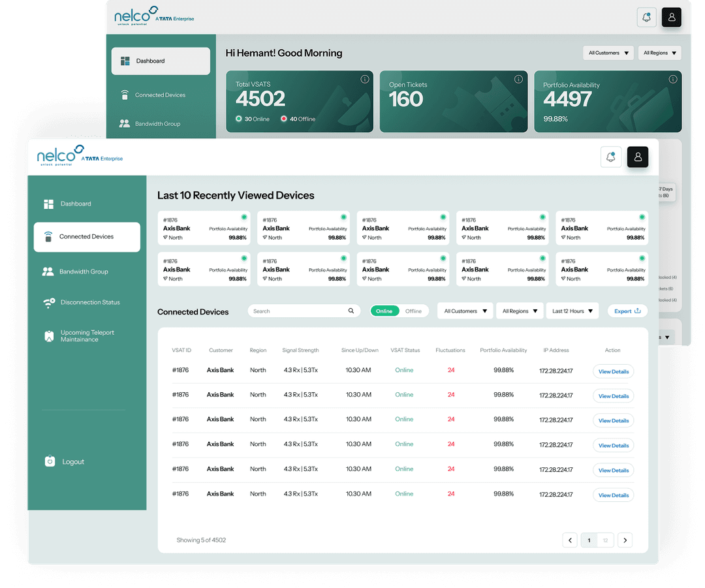Expand the Last 12 Hours dropdown

[572, 311]
